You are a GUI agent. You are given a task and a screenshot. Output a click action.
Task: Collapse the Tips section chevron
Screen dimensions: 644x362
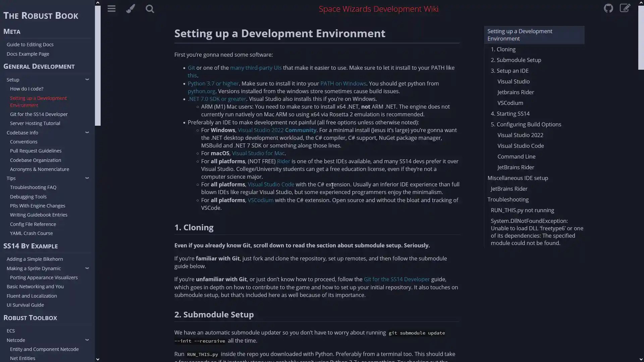point(87,178)
